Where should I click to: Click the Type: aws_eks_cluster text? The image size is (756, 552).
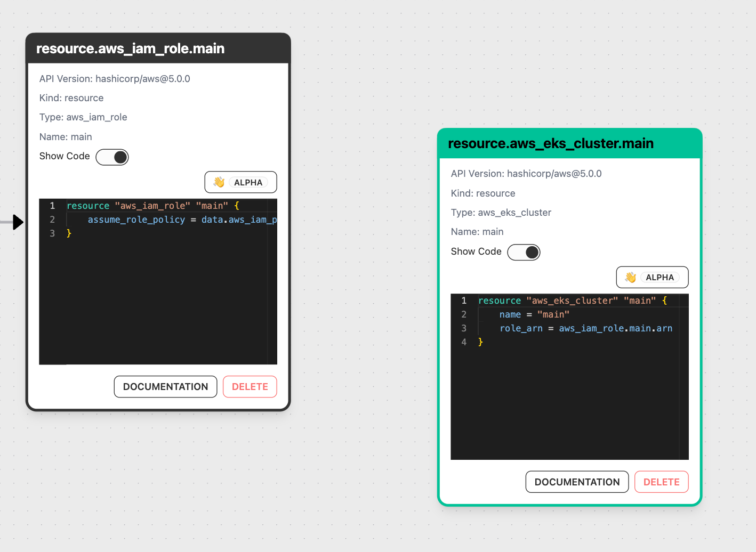[x=501, y=213]
